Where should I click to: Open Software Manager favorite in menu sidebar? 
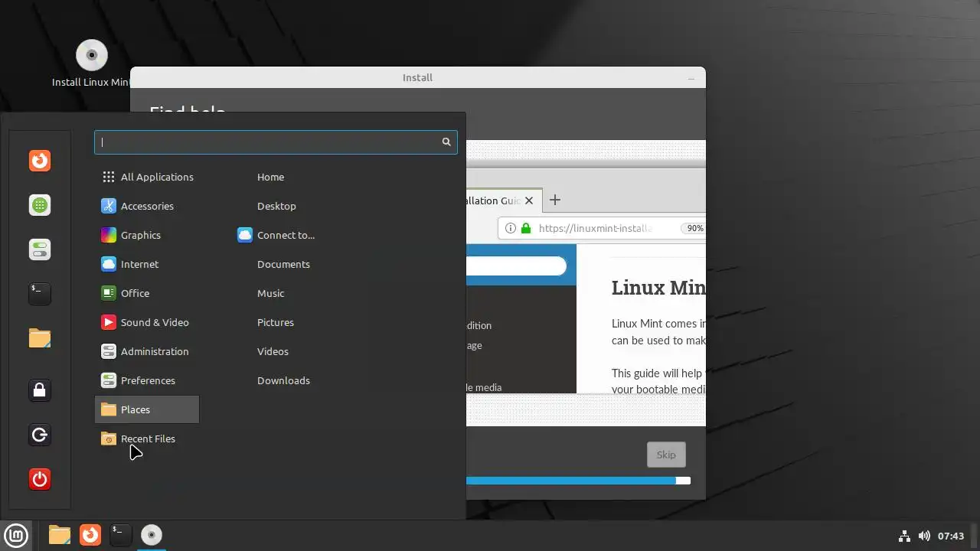pyautogui.click(x=40, y=205)
